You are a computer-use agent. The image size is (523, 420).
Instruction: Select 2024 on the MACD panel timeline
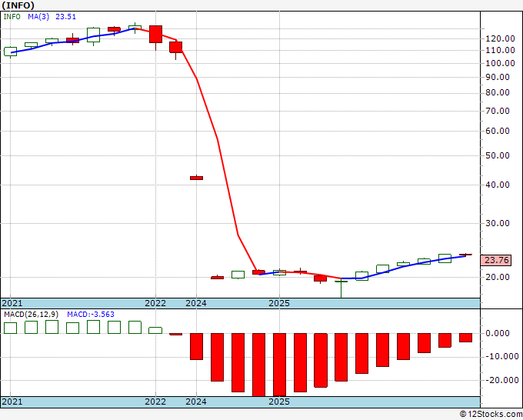coord(196,402)
